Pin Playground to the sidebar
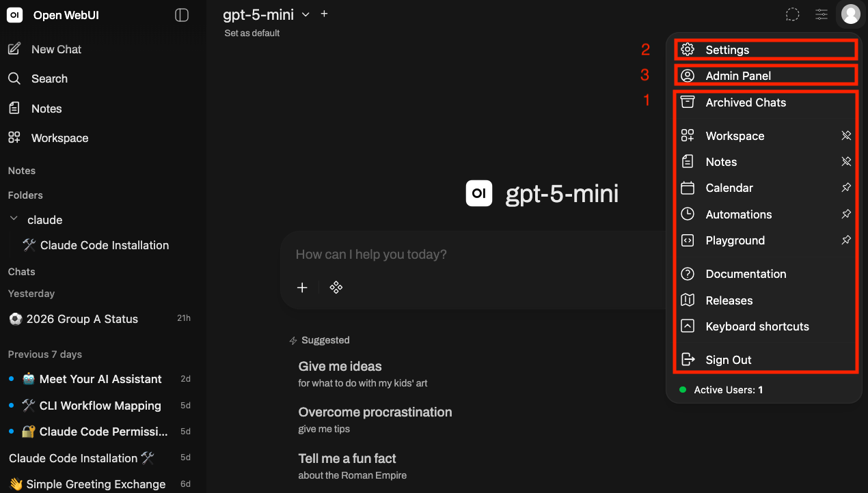Image resolution: width=868 pixels, height=493 pixels. [846, 240]
